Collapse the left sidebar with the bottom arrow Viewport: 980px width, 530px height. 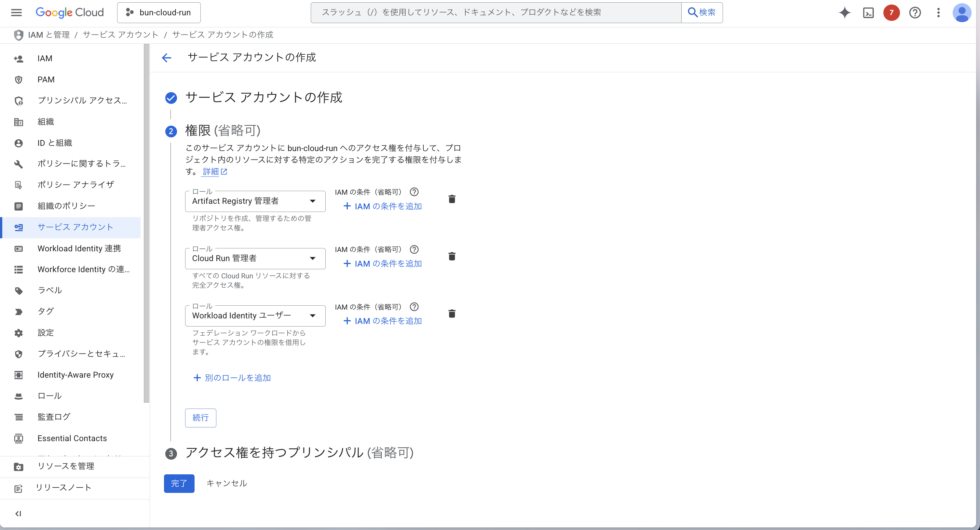pos(18,514)
